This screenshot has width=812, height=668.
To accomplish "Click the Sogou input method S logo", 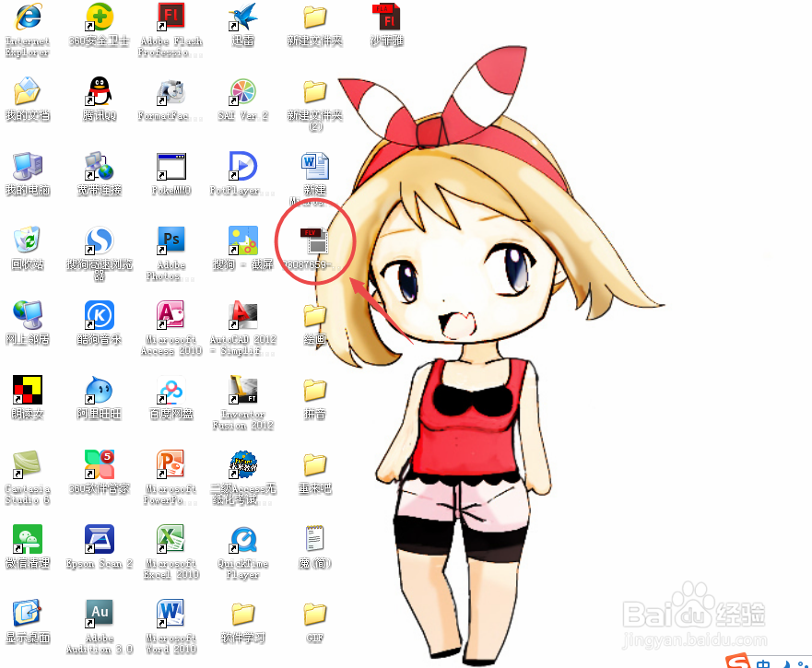I will click(737, 662).
